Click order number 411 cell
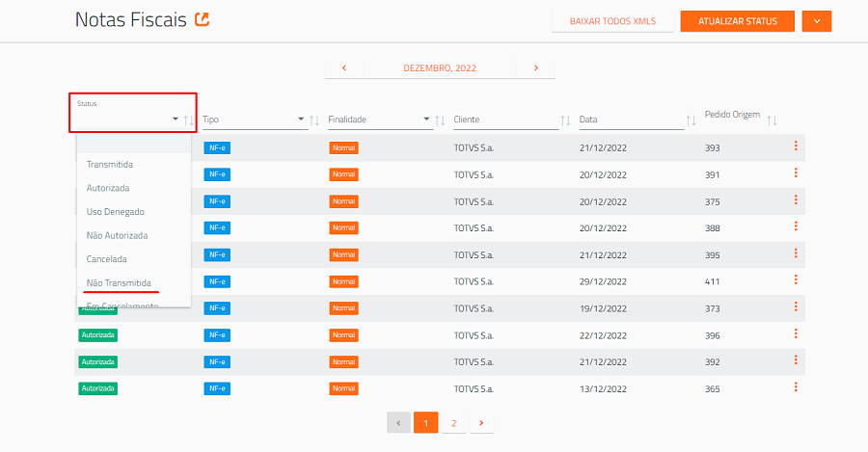 pos(712,281)
